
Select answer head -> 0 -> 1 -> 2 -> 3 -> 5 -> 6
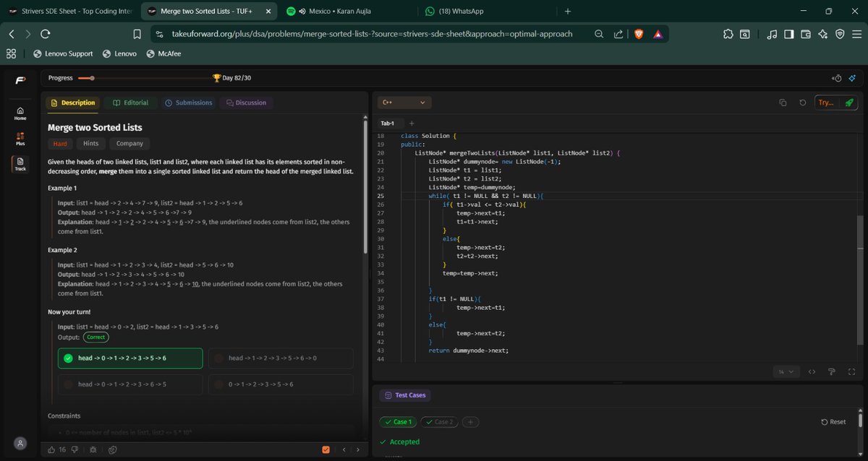(x=130, y=358)
